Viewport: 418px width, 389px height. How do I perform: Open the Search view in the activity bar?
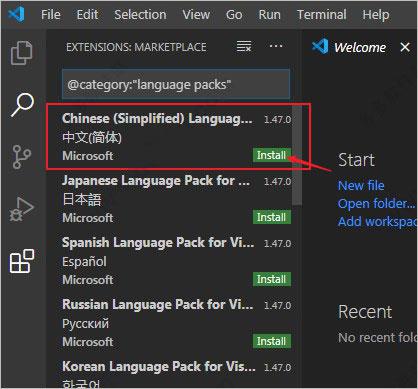[x=22, y=105]
